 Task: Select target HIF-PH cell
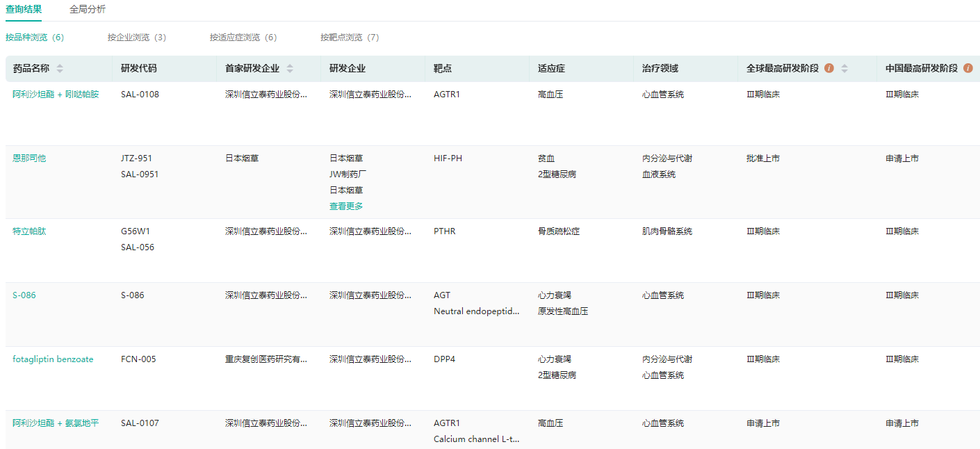pyautogui.click(x=448, y=158)
